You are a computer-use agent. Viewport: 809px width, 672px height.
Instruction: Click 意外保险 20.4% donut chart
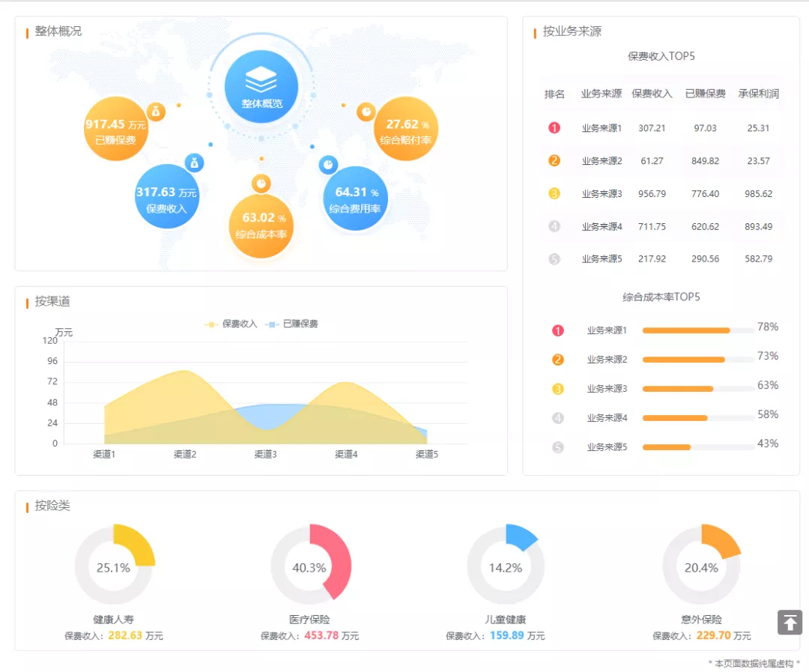point(702,565)
